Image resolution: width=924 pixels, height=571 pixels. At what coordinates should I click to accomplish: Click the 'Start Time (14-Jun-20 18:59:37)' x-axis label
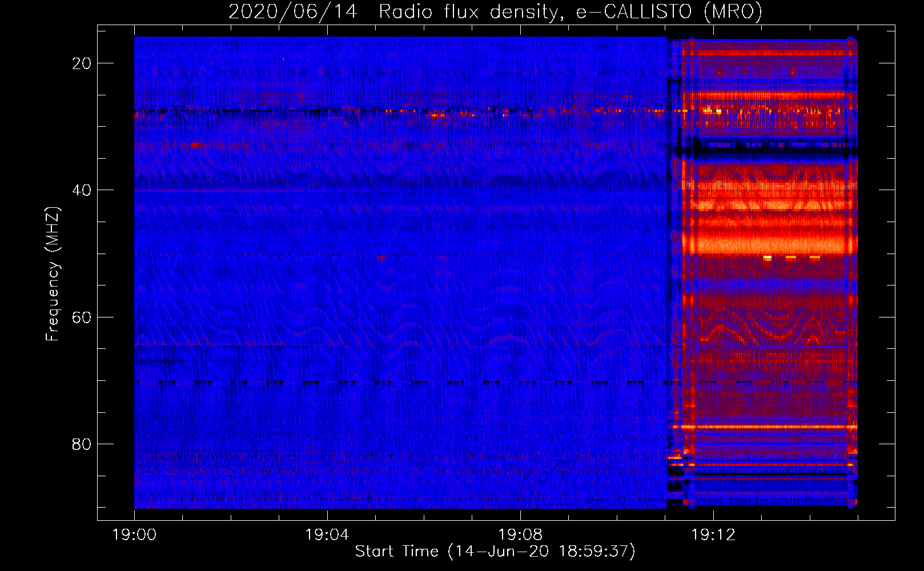point(495,552)
